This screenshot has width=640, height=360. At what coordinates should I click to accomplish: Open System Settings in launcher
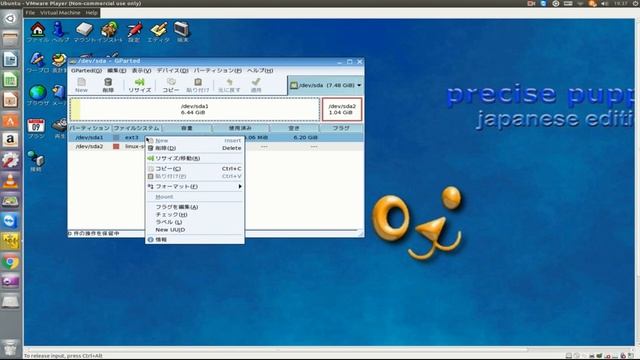coord(10,160)
